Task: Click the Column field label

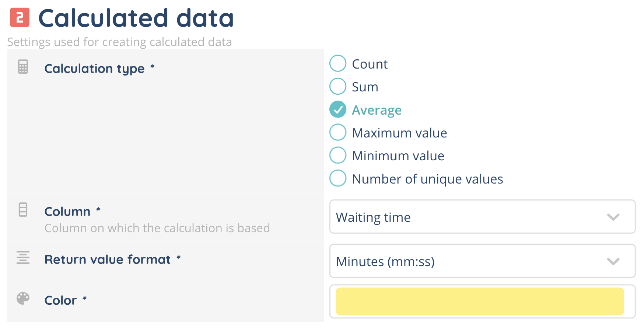Action: [67, 212]
